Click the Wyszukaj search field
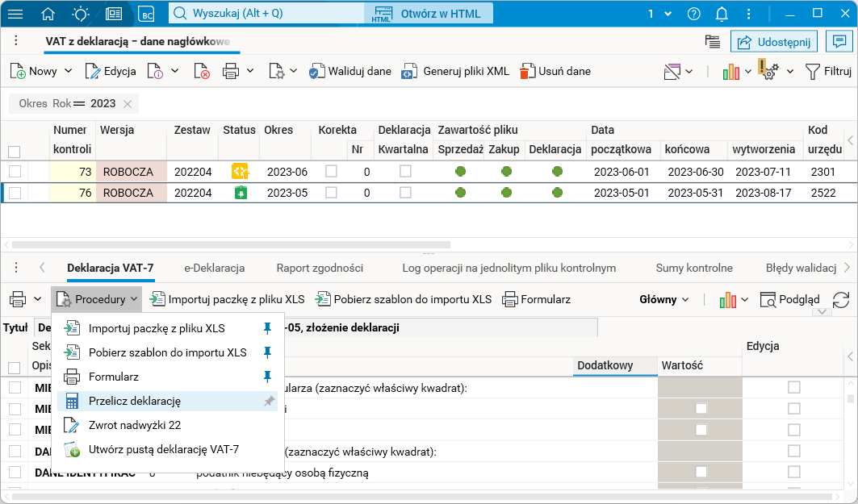The height and width of the screenshot is (504, 858). 267,14
